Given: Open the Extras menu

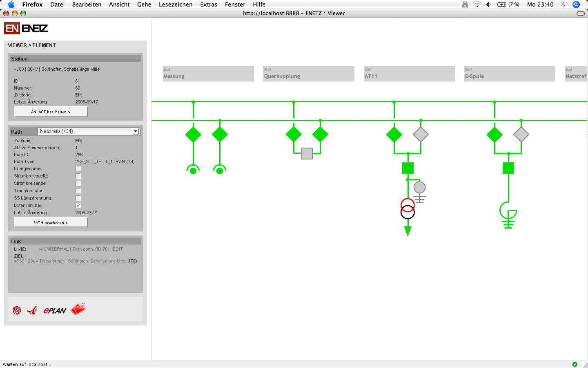Looking at the screenshot, I should coord(209,4).
